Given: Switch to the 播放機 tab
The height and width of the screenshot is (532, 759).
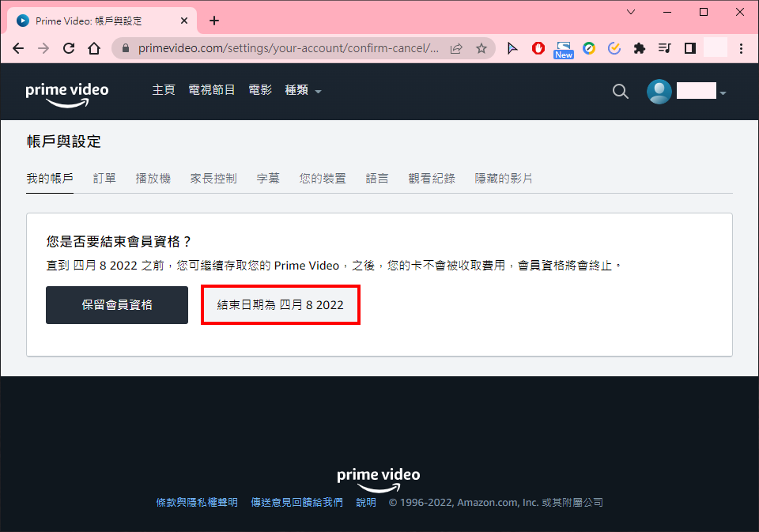Looking at the screenshot, I should [153, 179].
